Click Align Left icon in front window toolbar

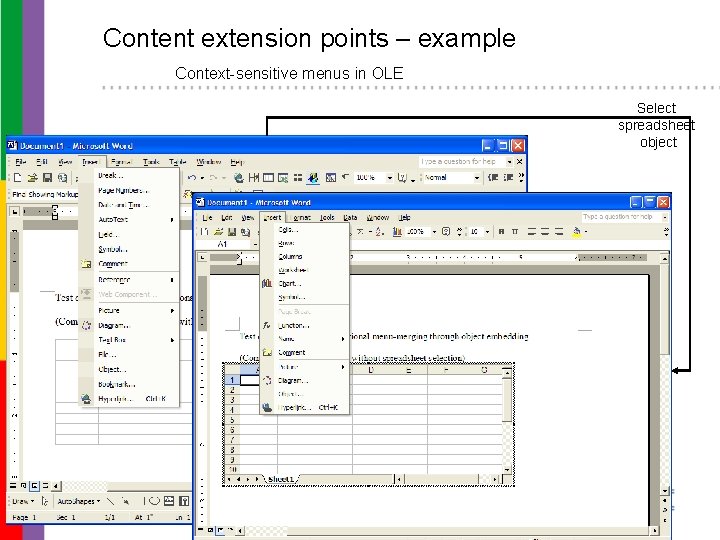point(532,231)
